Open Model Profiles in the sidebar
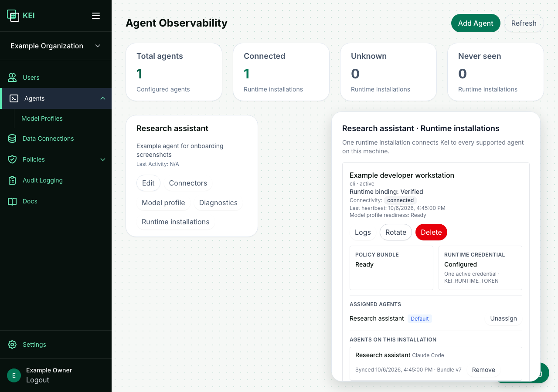 42,118
